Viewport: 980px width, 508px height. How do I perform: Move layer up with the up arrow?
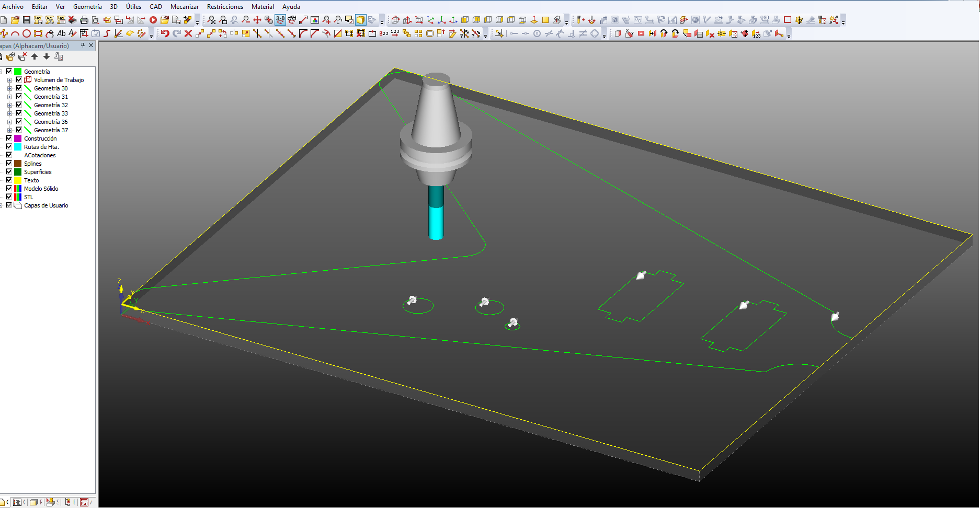pos(35,56)
